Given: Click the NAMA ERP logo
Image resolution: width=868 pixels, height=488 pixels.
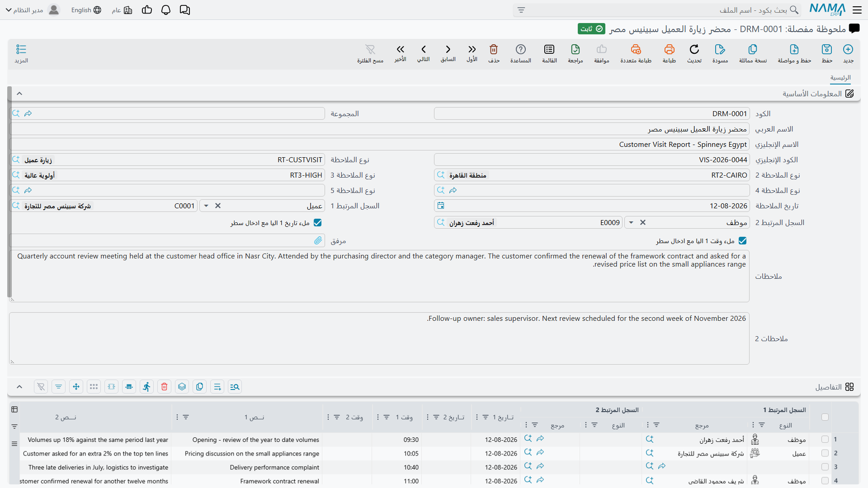Looking at the screenshot, I should tap(827, 9).
